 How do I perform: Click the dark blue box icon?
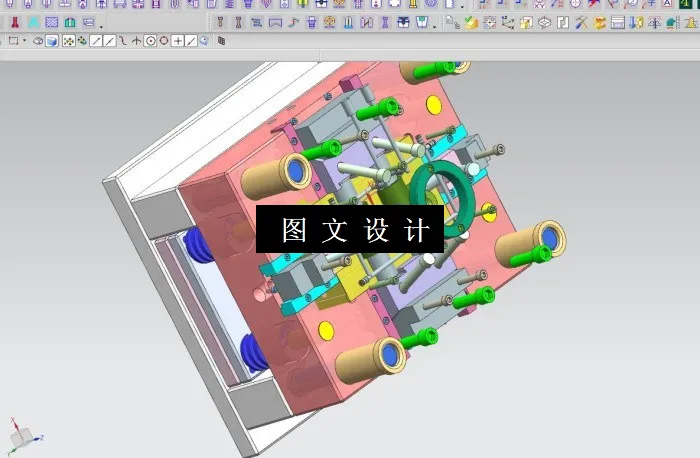tap(403, 22)
